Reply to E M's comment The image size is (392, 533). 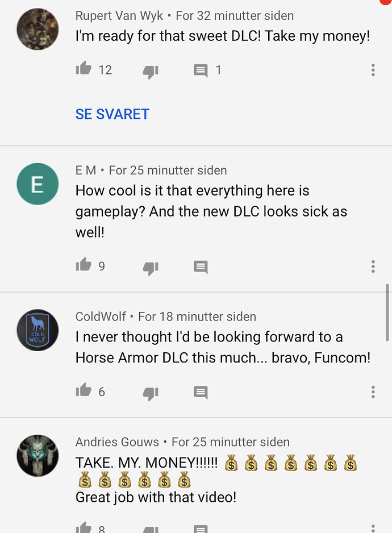[201, 267]
